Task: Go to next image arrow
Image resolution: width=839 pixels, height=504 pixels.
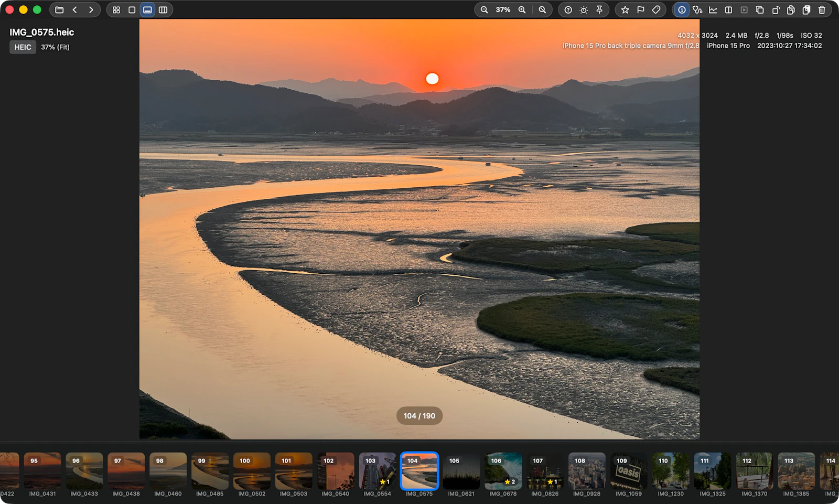Action: [91, 10]
